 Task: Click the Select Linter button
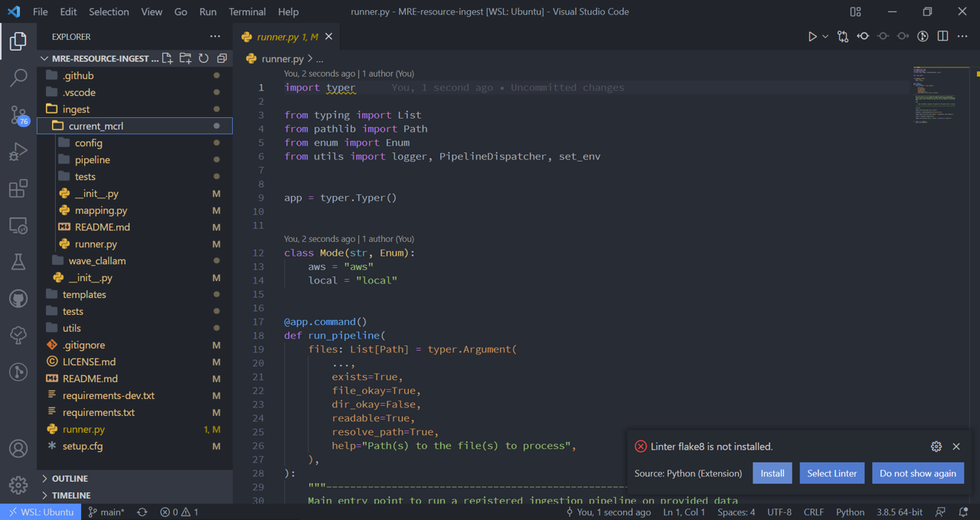831,473
